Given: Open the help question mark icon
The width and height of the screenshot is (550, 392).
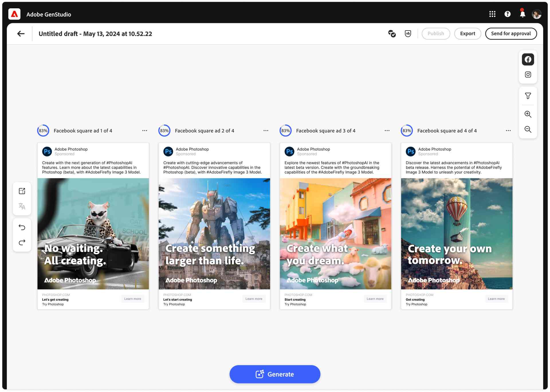Looking at the screenshot, I should coord(507,14).
